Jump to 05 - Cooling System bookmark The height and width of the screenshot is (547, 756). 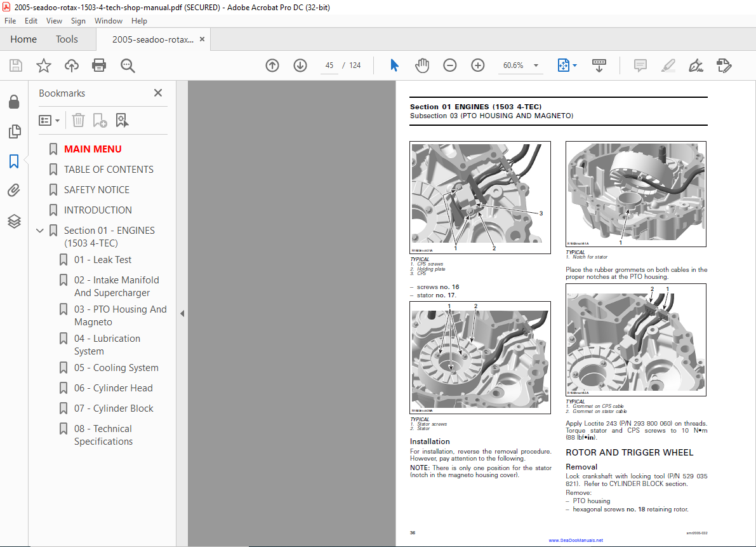[116, 368]
